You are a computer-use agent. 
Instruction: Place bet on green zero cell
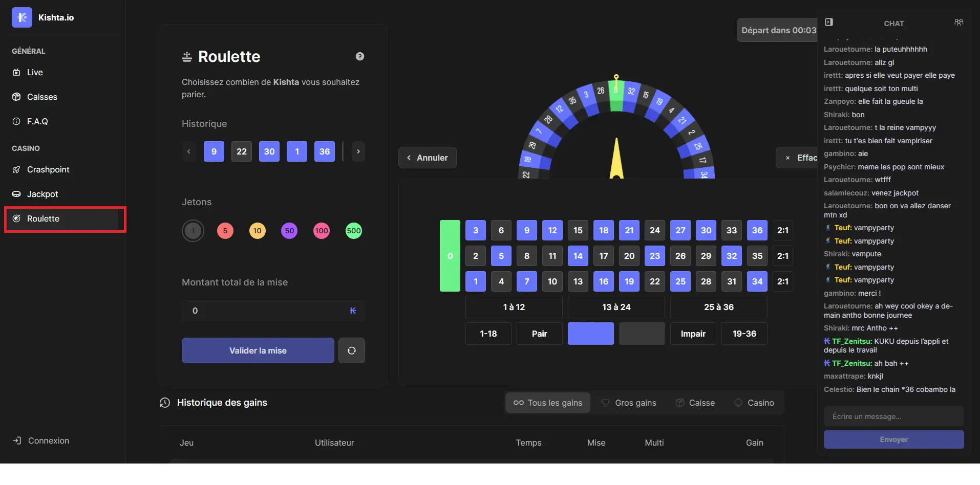coord(450,256)
